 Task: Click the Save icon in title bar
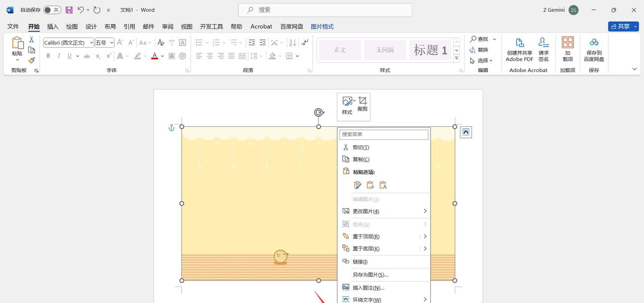(x=69, y=10)
